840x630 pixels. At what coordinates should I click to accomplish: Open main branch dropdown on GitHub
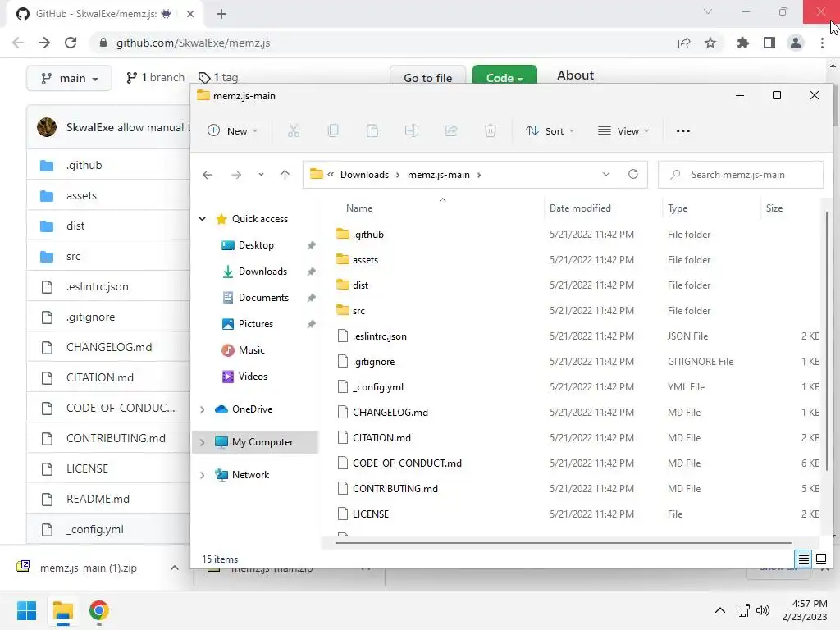click(69, 78)
